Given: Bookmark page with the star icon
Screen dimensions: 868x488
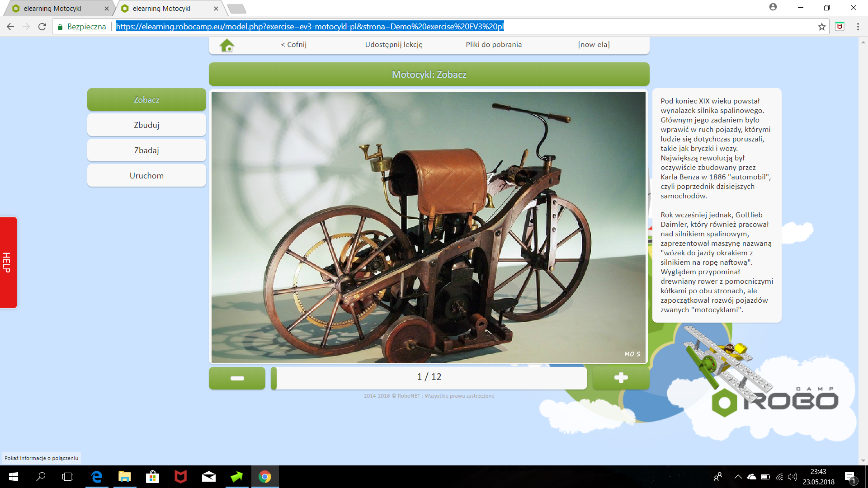Looking at the screenshot, I should [821, 27].
